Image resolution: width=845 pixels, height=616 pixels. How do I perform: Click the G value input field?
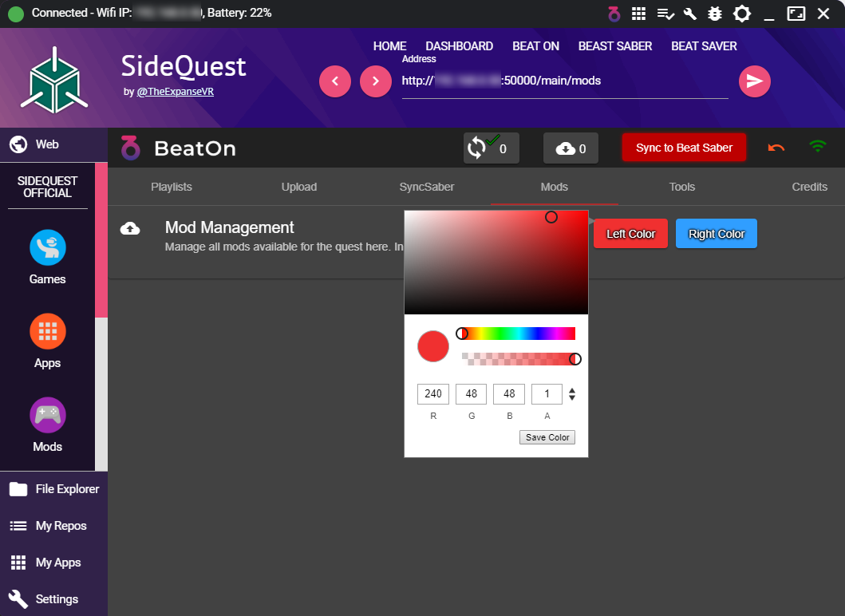[471, 394]
